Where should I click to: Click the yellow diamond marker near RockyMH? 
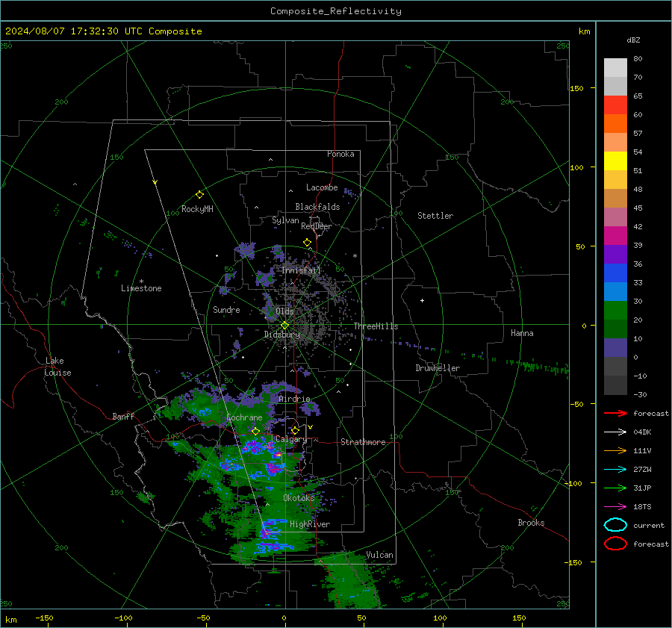click(199, 195)
